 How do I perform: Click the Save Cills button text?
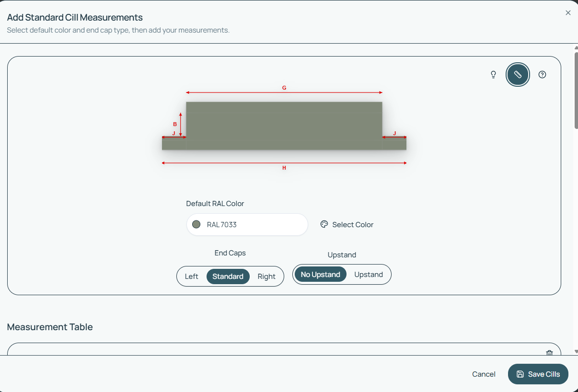coord(544,374)
